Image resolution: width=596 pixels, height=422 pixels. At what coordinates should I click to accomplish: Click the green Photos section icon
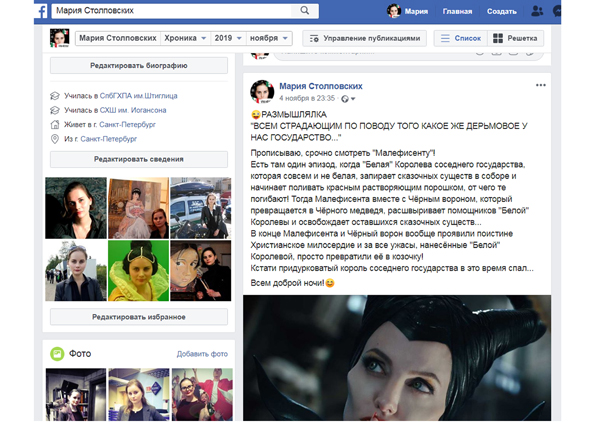(x=57, y=354)
